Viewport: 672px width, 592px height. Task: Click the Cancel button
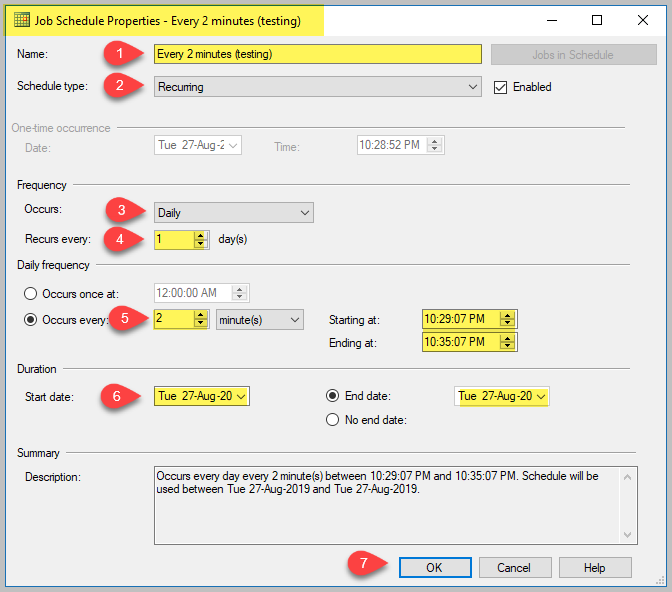(x=514, y=568)
